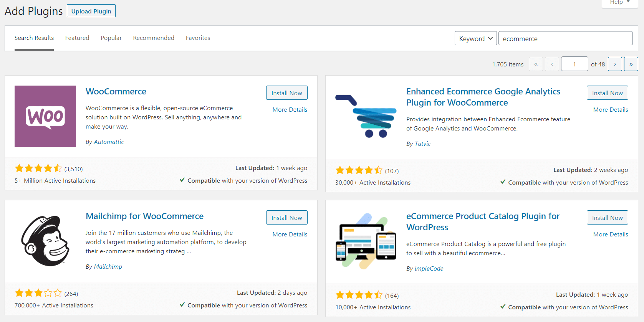The image size is (644, 322).
Task: Switch to the Popular tab
Action: [111, 38]
